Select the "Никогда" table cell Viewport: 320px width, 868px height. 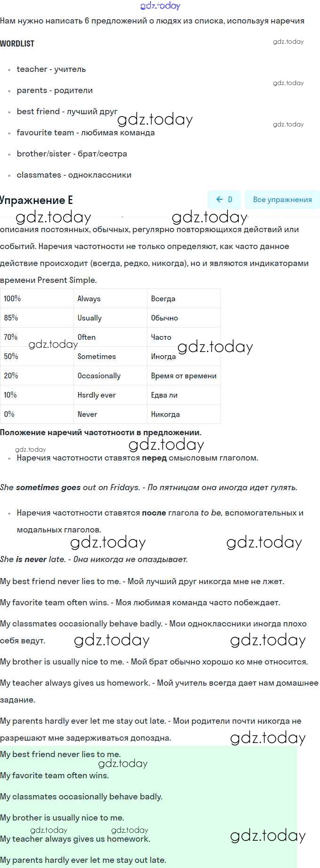click(165, 414)
